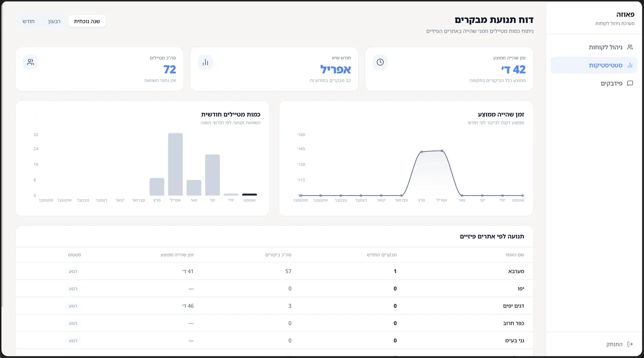Viewport: 644px width, 358px height.
Task: Click the פאוזה app title
Action: click(x=625, y=14)
